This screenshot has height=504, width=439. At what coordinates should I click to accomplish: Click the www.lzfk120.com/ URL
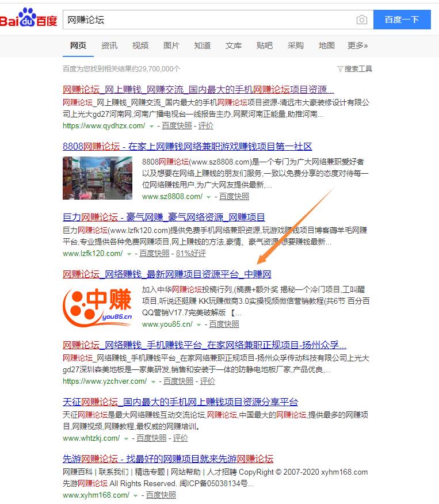(x=93, y=253)
